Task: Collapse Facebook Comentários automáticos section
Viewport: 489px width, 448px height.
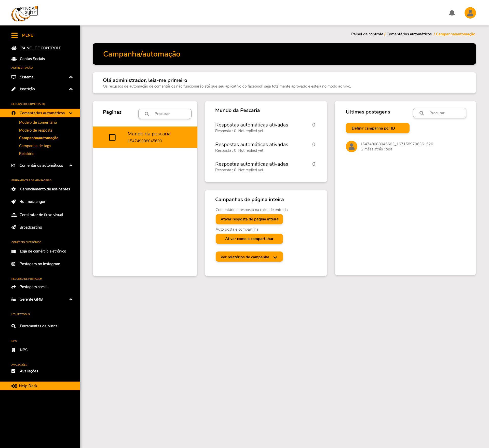Action: point(71,113)
